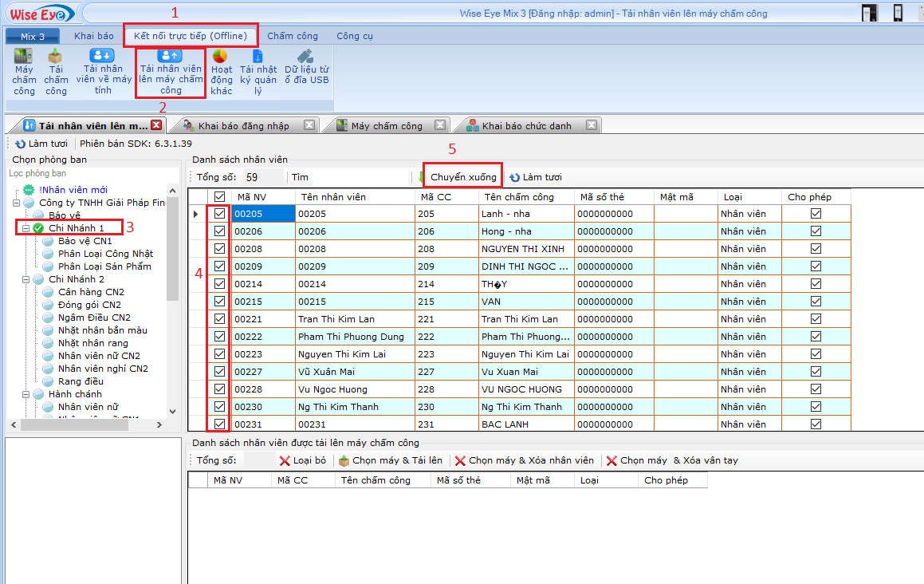
Task: Uncheck the row checkbox for employee 00205
Action: [219, 214]
